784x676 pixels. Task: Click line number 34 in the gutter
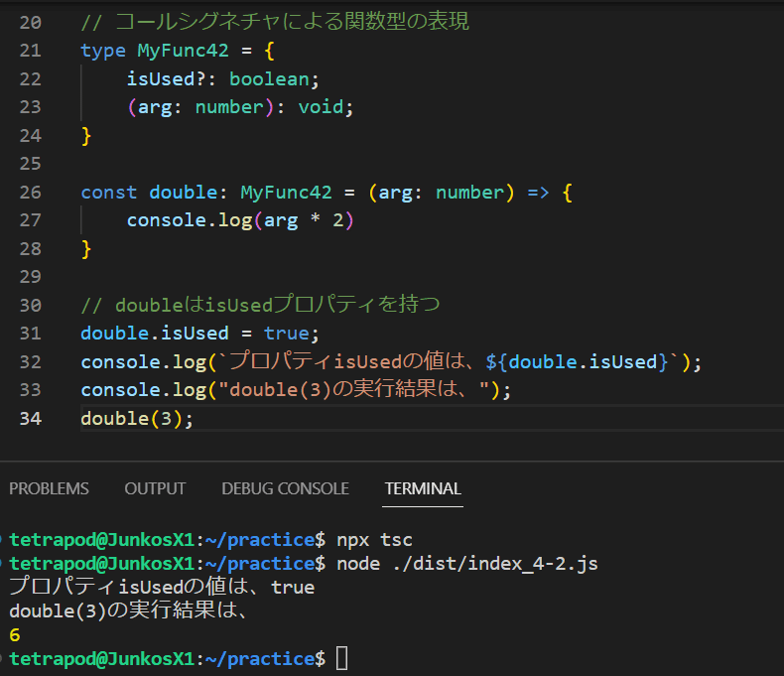coord(31,419)
